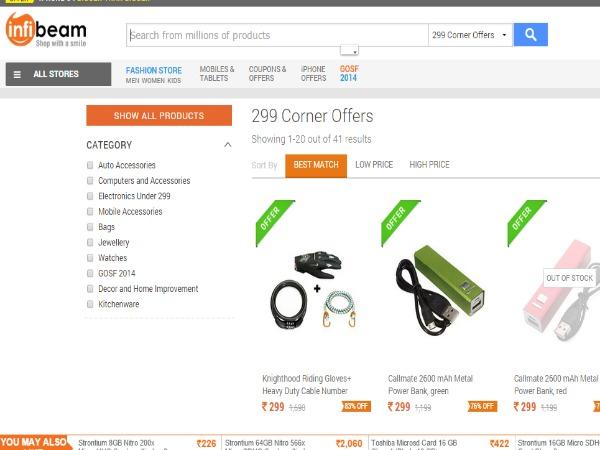Select the Kitchenware checkbox

pos(90,304)
